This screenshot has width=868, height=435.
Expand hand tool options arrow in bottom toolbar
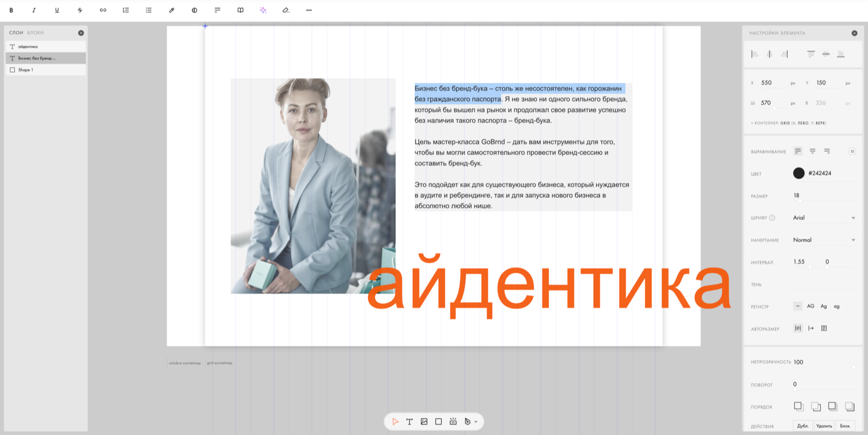point(476,422)
